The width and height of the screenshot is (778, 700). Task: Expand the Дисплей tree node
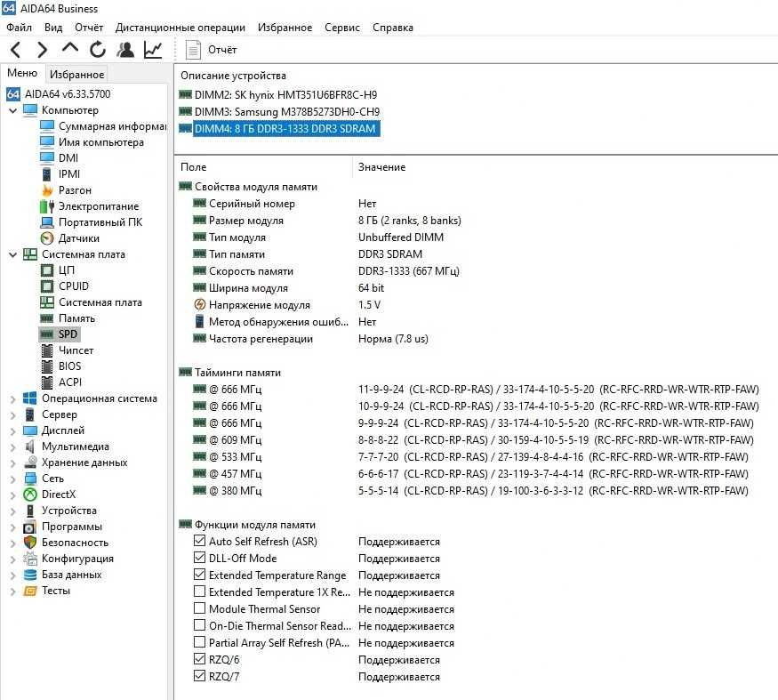pos(13,430)
